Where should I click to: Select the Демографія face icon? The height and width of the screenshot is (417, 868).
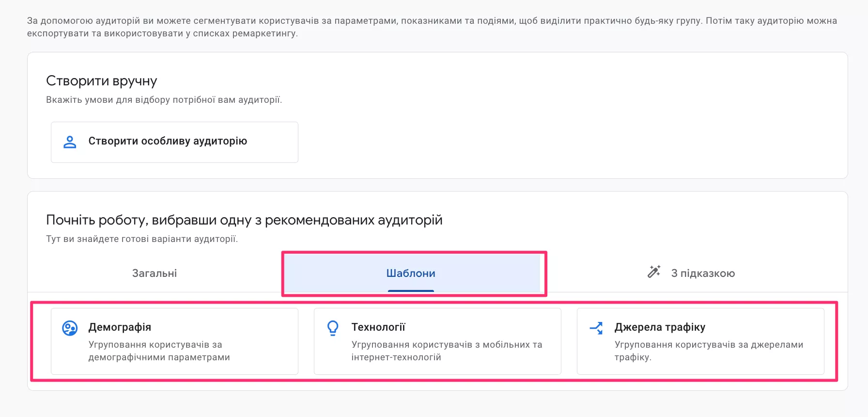click(70, 328)
